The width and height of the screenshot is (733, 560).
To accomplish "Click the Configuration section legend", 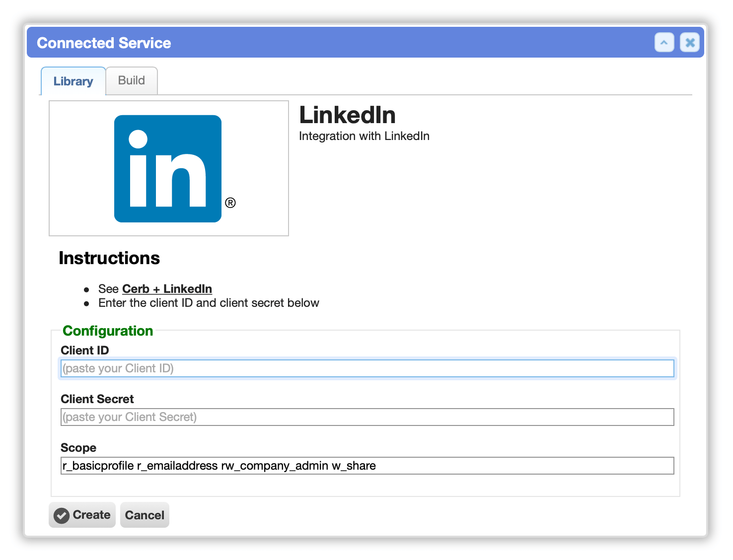I will tap(108, 331).
